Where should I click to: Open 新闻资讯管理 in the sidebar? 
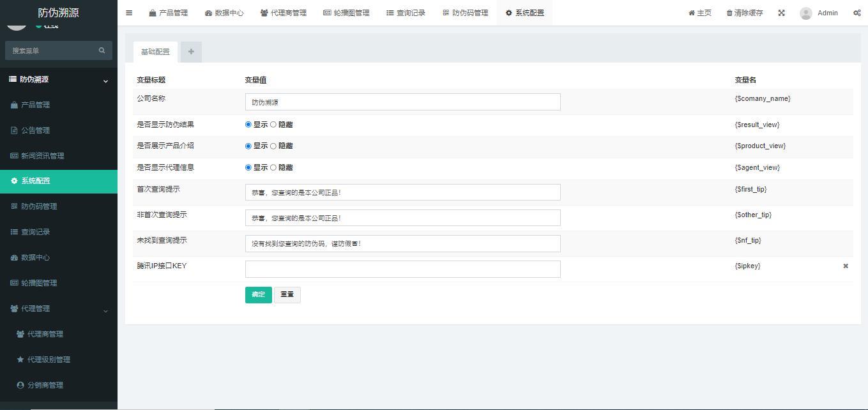pyautogui.click(x=59, y=156)
